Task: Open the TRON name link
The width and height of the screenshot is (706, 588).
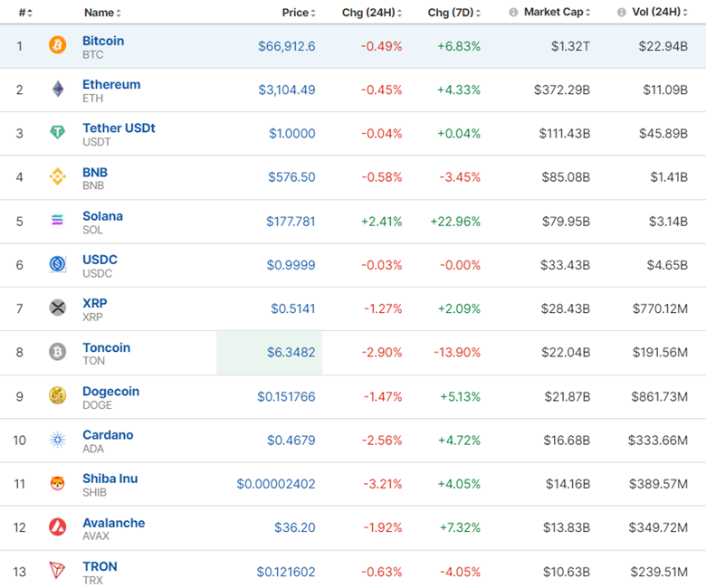Action: [100, 566]
